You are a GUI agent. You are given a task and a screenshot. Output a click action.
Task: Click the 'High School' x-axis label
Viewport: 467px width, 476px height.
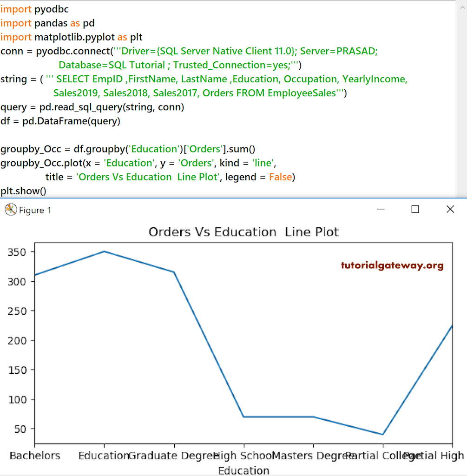click(244, 456)
